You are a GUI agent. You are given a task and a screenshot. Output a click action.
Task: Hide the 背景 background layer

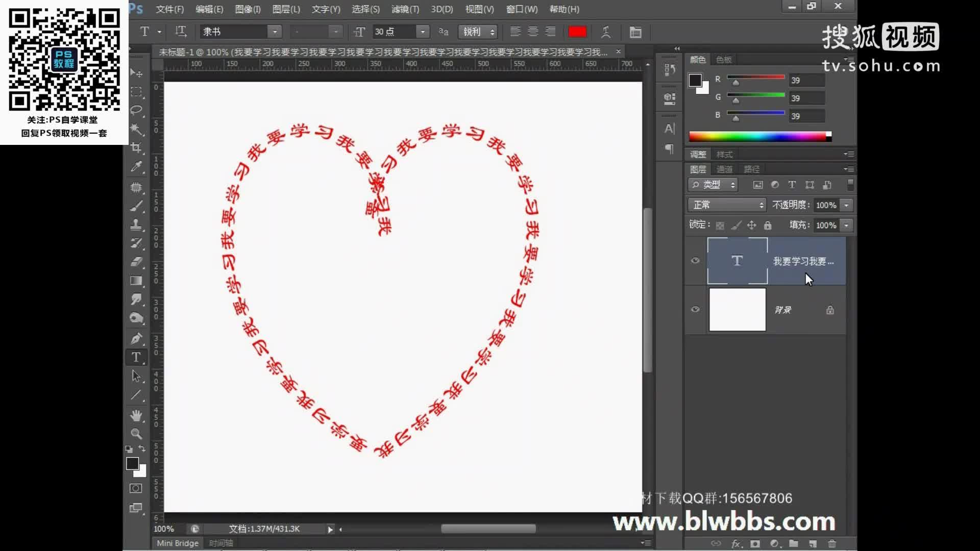695,310
